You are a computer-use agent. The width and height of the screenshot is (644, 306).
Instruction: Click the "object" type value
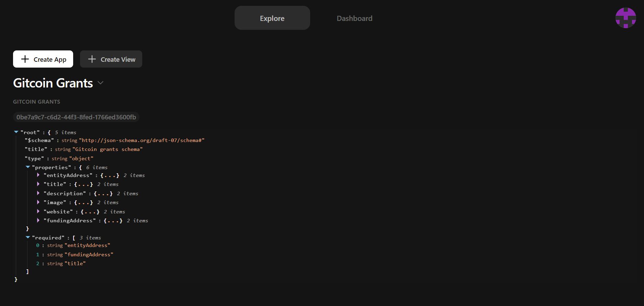[81, 158]
